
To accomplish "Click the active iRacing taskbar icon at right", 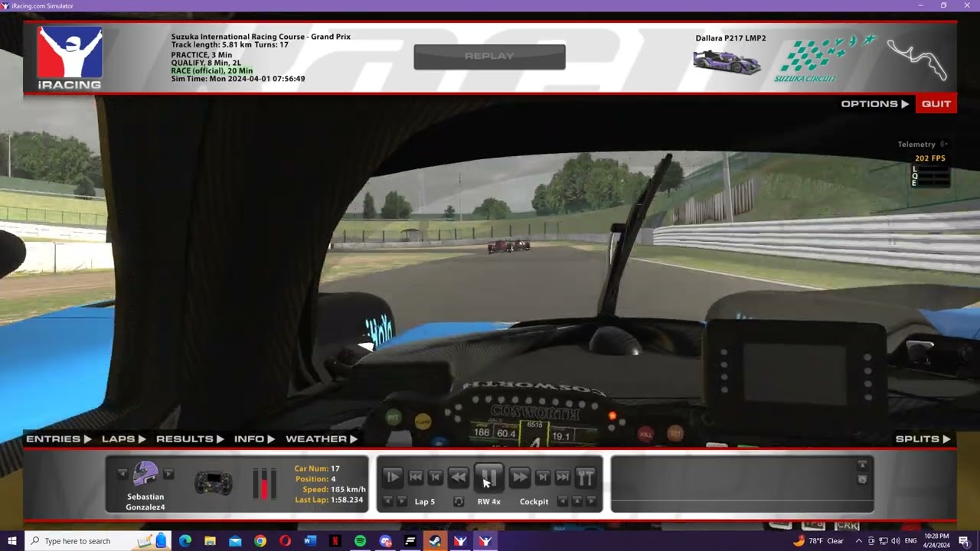I will 485,541.
